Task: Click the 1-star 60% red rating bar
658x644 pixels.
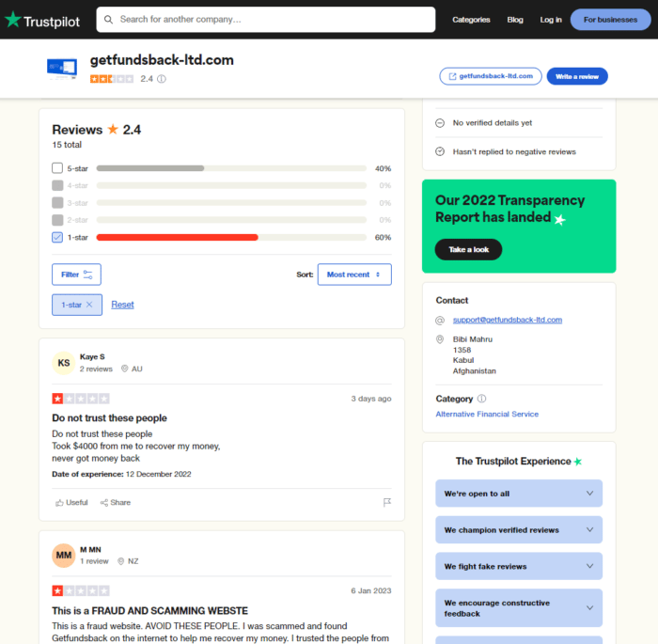Action: click(231, 237)
